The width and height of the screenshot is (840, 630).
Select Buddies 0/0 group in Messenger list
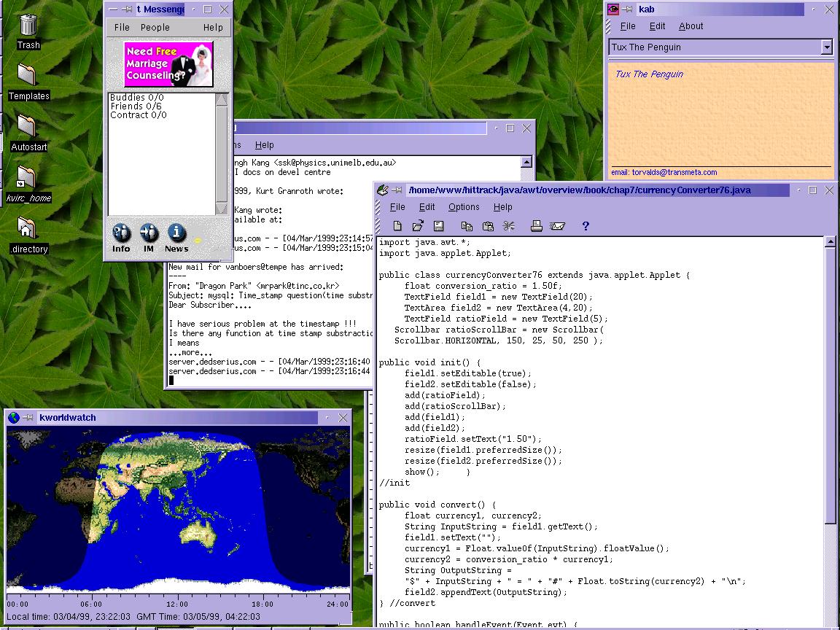click(x=136, y=98)
